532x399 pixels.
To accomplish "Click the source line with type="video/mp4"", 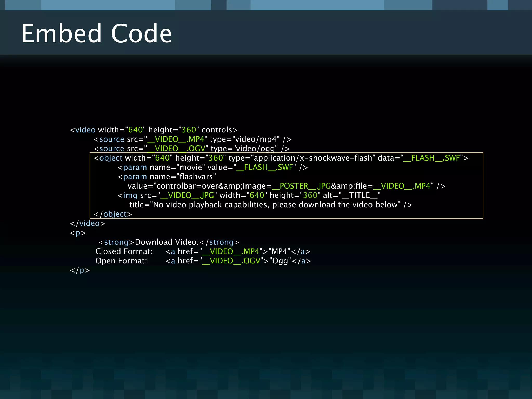I will 192,139.
